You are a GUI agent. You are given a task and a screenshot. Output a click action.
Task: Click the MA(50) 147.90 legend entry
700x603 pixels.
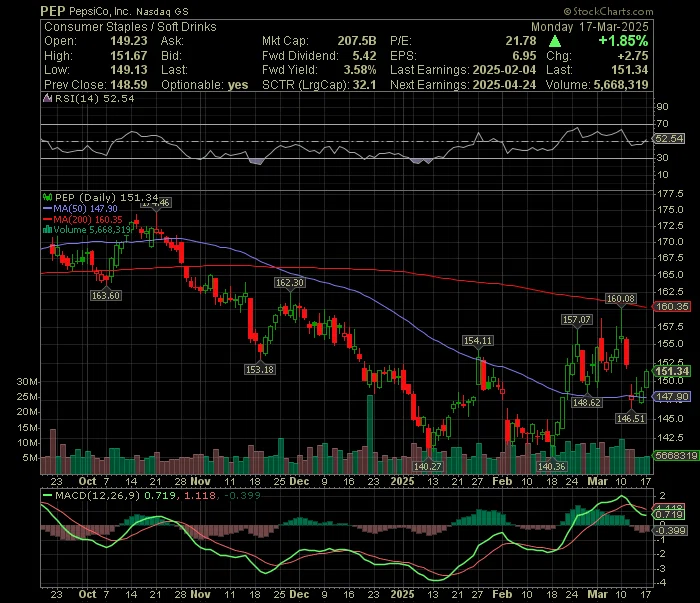(x=85, y=208)
